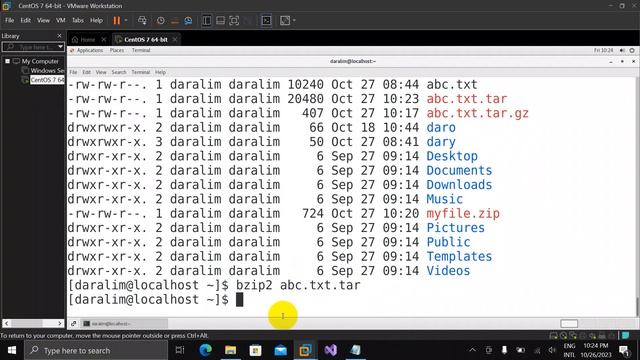Click the stretch guest display icon
The height and width of the screenshot is (360, 640).
[x=285, y=20]
